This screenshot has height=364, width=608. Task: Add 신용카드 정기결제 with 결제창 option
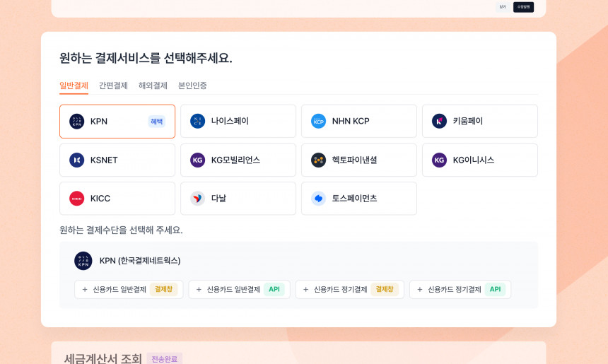pos(349,290)
